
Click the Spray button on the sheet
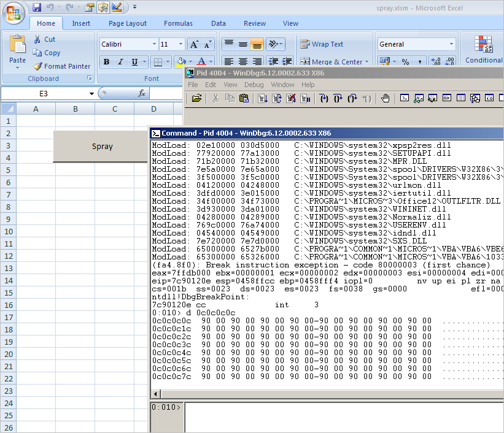pyautogui.click(x=102, y=147)
